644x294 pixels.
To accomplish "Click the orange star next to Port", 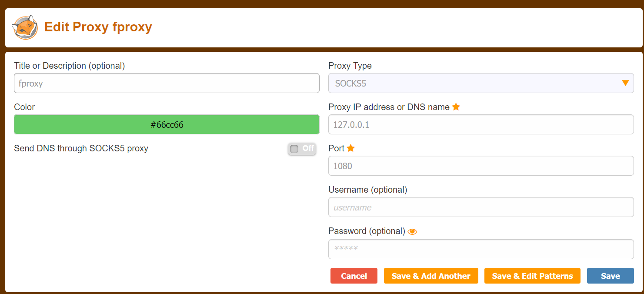I will coord(351,148).
